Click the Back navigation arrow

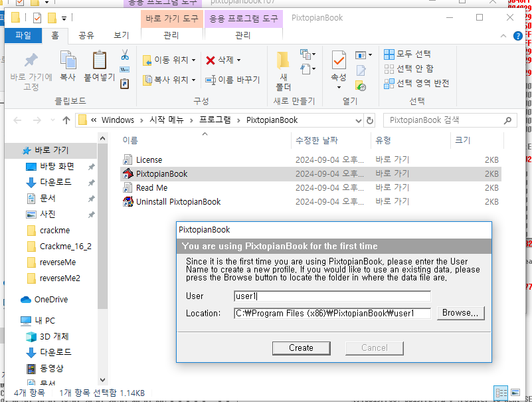click(x=17, y=120)
